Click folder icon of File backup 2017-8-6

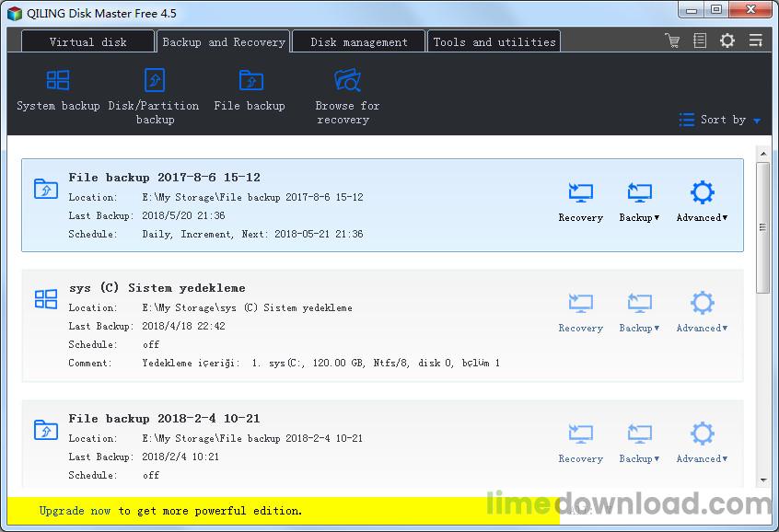46,189
